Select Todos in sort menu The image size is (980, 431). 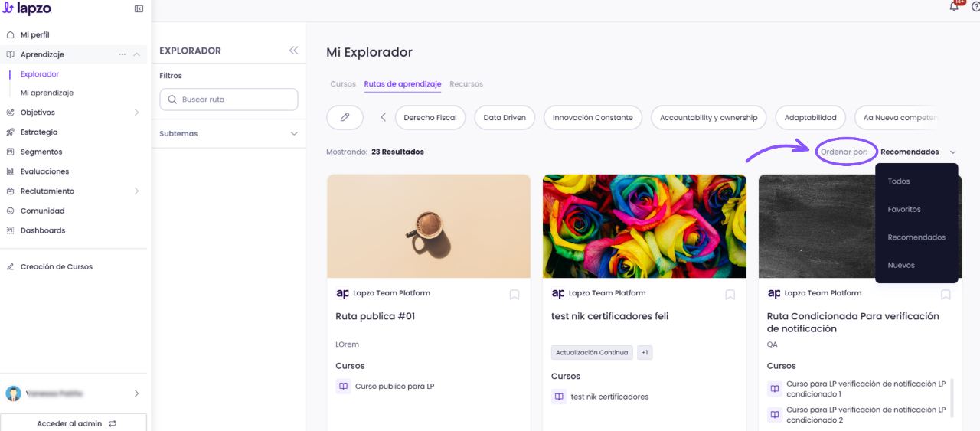(916, 181)
